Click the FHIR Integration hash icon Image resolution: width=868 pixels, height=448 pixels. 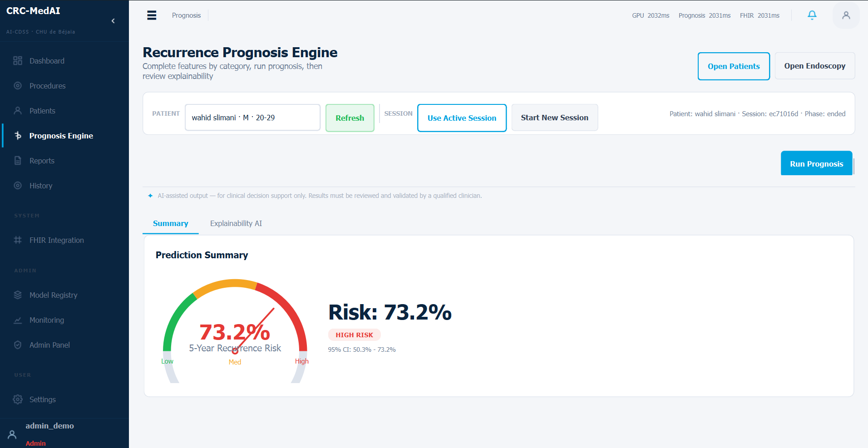[18, 240]
